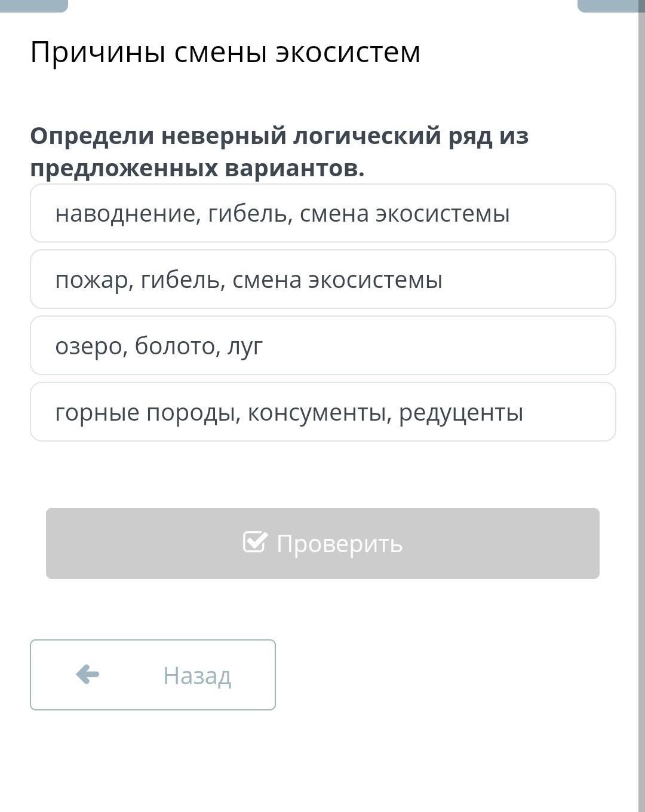Go back using the Назад button
Image resolution: width=645 pixels, height=812 pixels.
153,675
